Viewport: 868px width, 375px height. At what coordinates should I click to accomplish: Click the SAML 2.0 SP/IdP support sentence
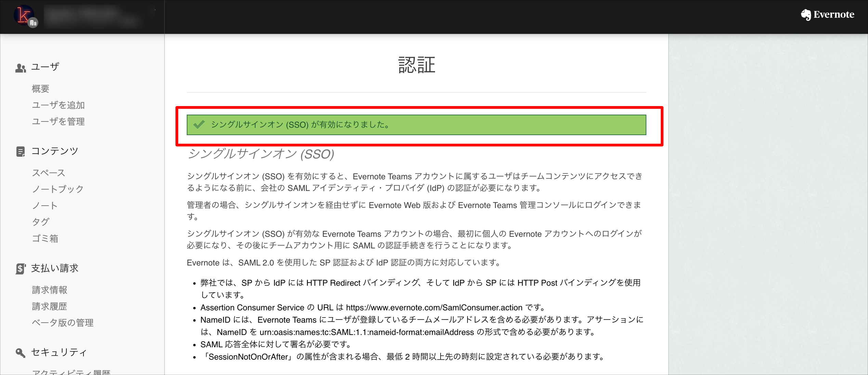(344, 263)
